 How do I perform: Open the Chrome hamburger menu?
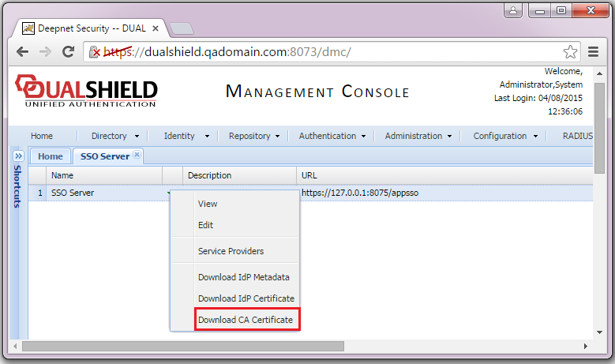tap(594, 52)
